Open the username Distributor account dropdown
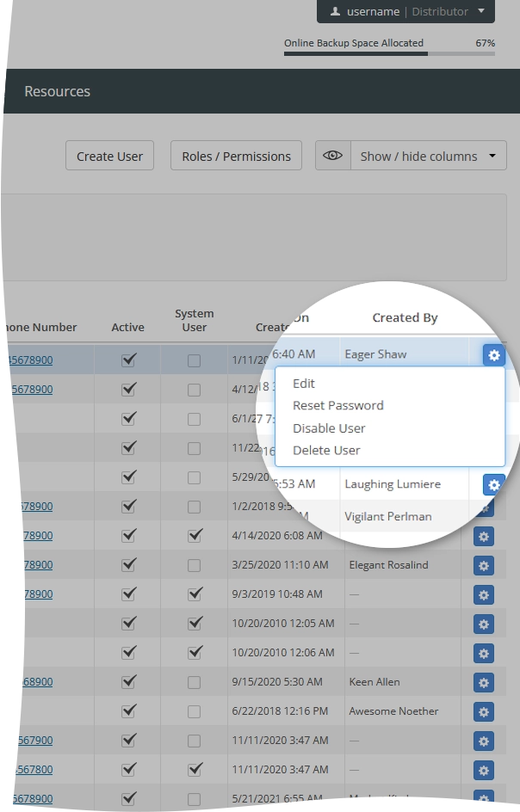Screen dimensions: 520x812 [406, 11]
